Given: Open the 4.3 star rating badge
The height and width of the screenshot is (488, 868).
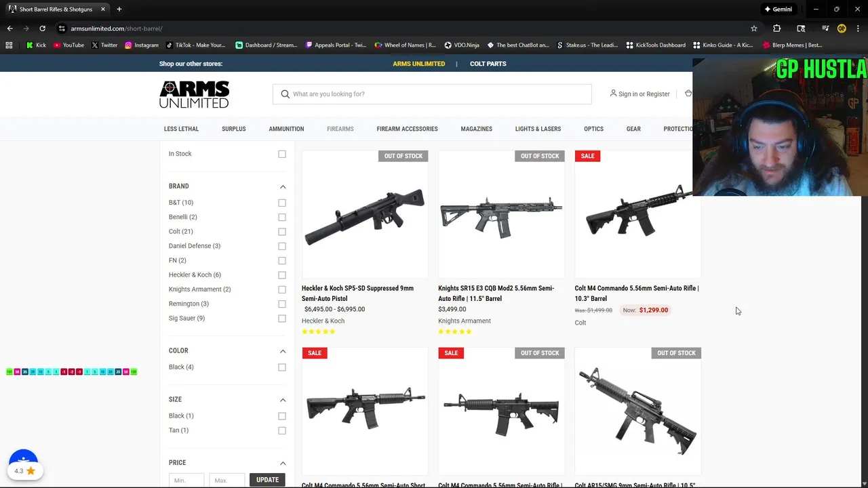Looking at the screenshot, I should 24,470.
